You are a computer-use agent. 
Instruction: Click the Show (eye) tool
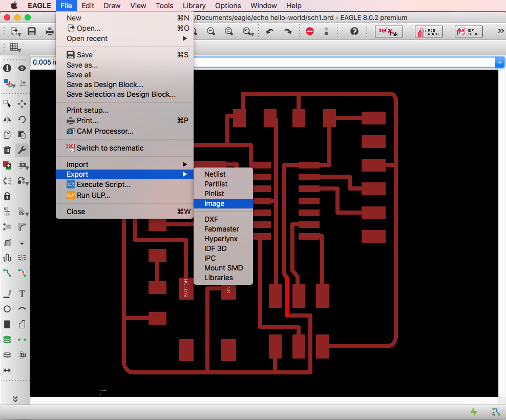(22, 68)
